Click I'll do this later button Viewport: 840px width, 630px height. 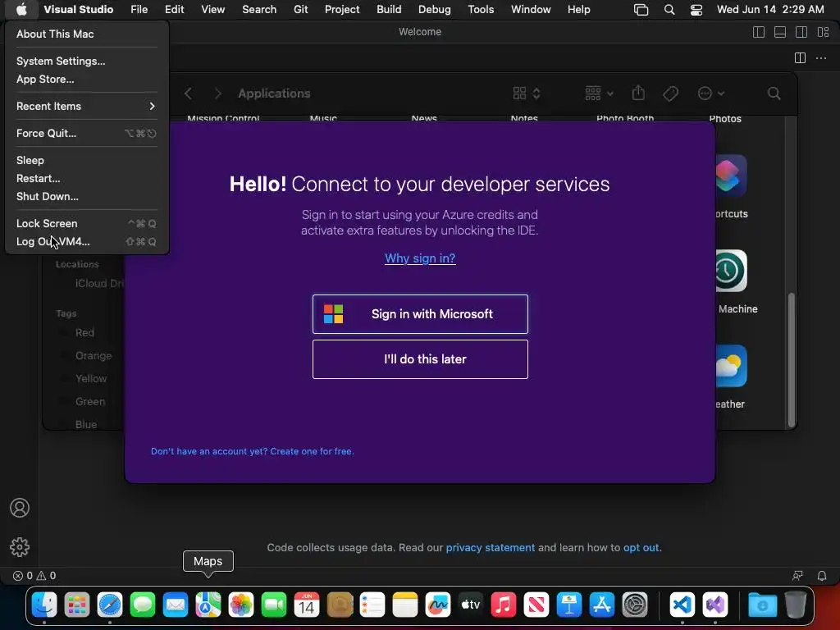(x=420, y=359)
